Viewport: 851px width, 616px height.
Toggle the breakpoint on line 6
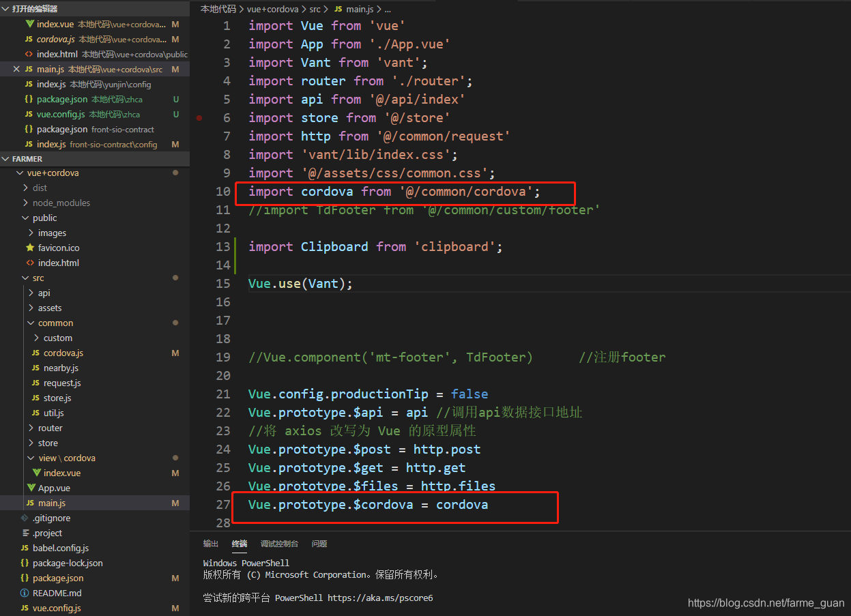(199, 117)
